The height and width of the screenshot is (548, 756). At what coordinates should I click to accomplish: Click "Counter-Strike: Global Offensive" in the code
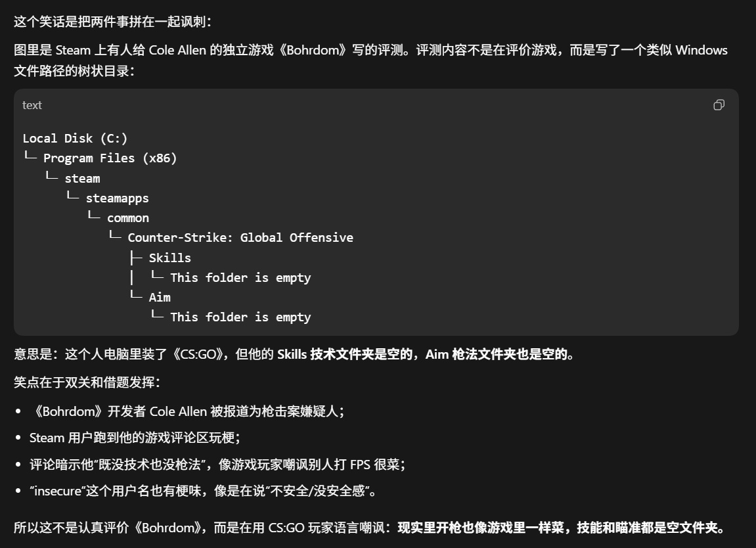(240, 237)
